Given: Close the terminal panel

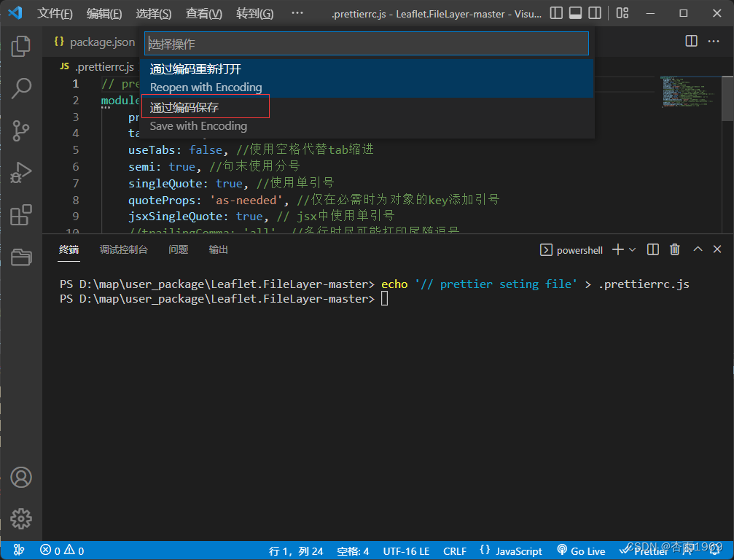Looking at the screenshot, I should (x=717, y=249).
